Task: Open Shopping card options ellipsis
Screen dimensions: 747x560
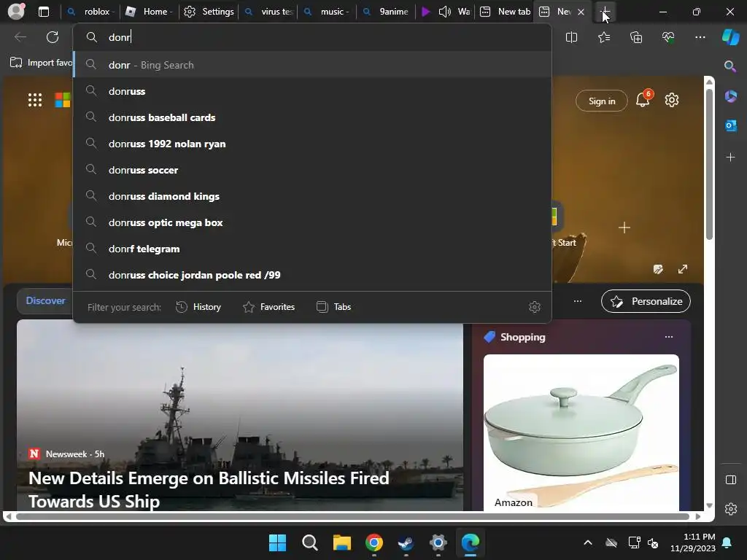Action: coord(669,337)
